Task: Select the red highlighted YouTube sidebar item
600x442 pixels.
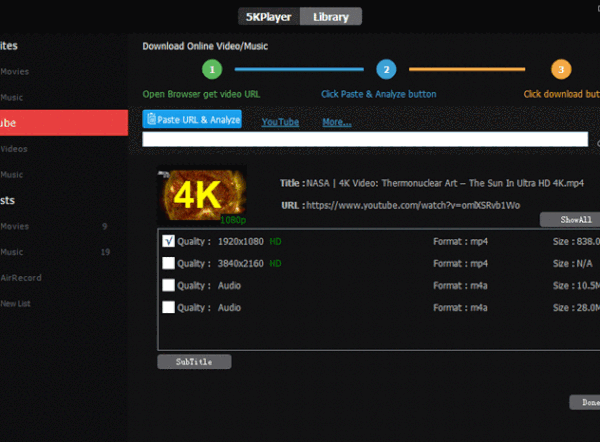Action: [x=64, y=123]
